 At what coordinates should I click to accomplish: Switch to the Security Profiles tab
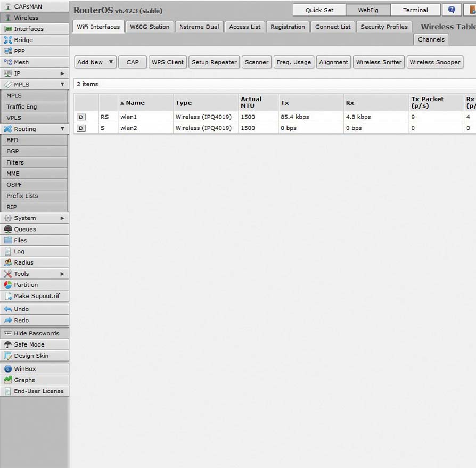point(384,27)
